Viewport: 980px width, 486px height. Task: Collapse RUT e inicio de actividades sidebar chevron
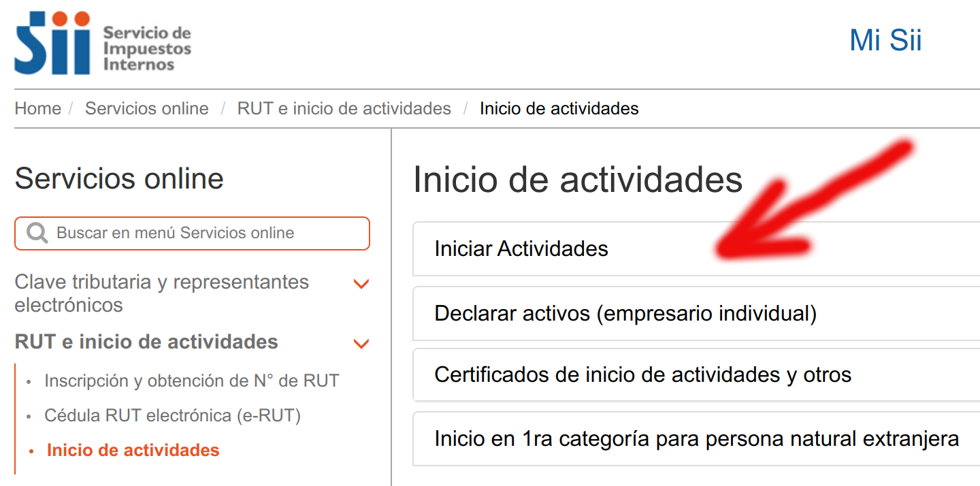coord(361,343)
